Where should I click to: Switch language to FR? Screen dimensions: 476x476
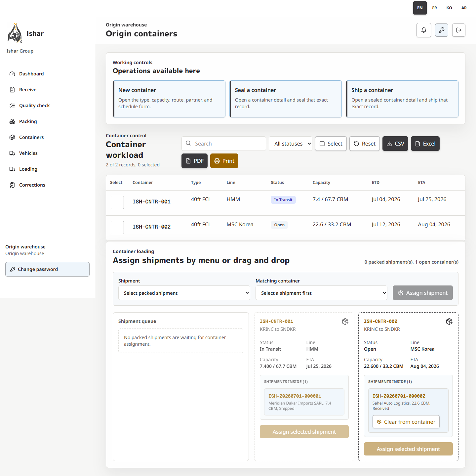point(435,8)
